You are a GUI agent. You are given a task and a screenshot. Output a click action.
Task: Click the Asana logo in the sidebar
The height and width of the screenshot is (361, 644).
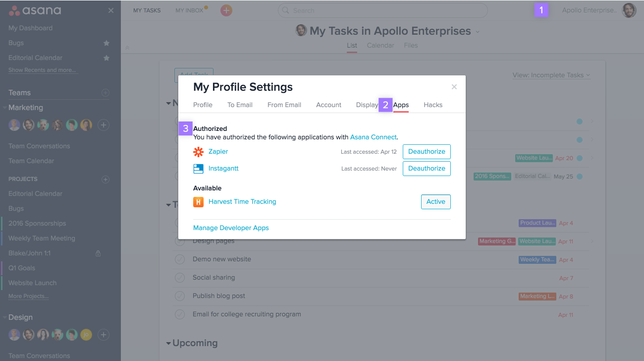click(x=35, y=10)
